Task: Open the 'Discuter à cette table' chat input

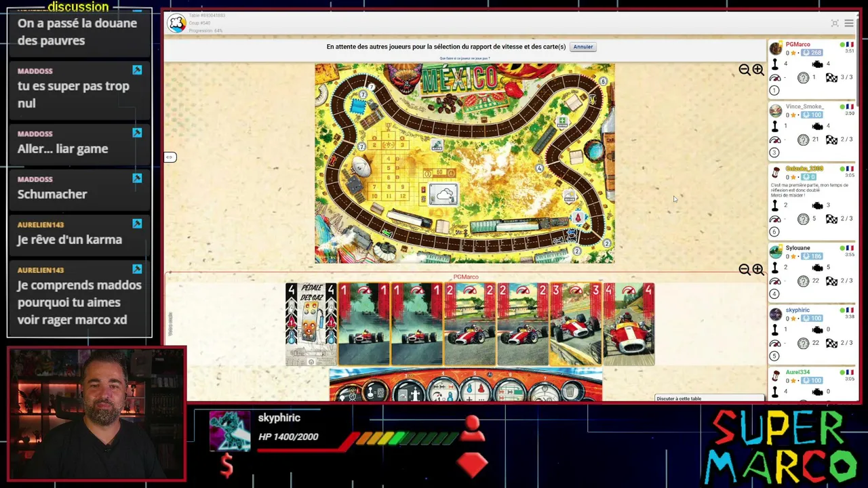Action: [709, 399]
